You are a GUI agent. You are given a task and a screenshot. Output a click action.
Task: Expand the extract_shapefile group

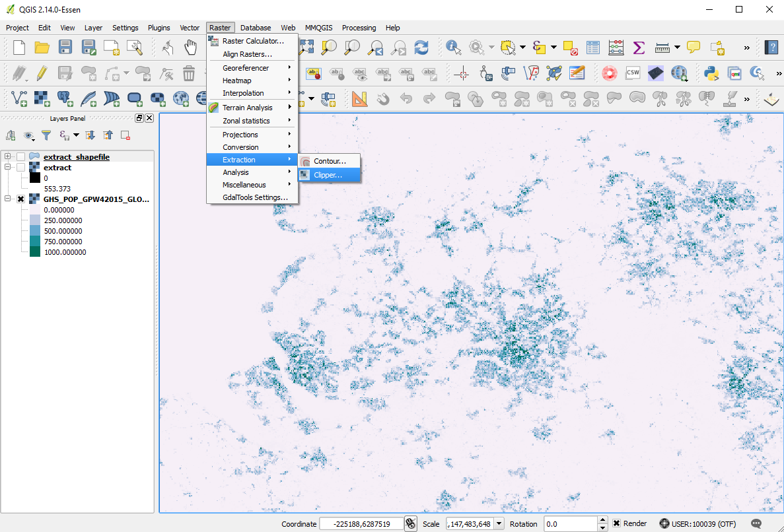point(7,156)
